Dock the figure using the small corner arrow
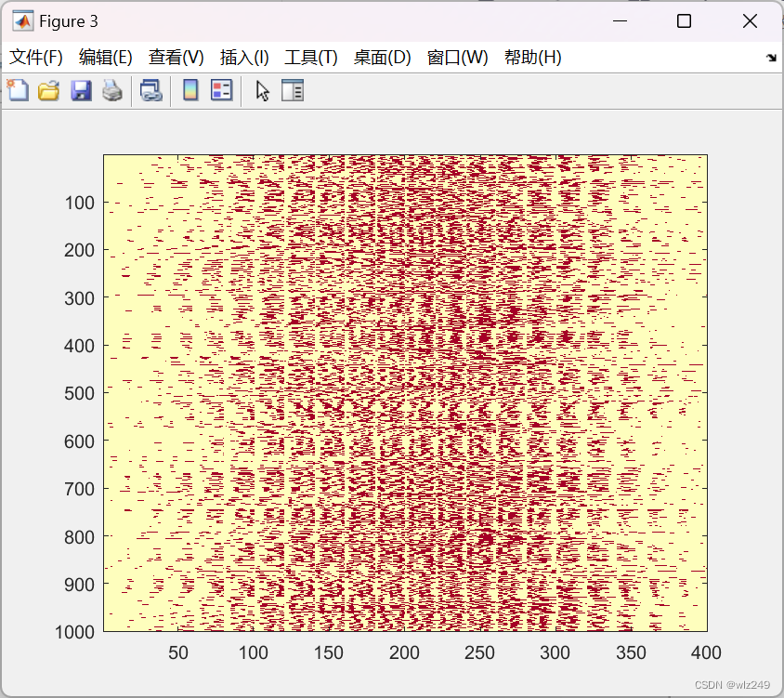784x698 pixels. [x=771, y=58]
